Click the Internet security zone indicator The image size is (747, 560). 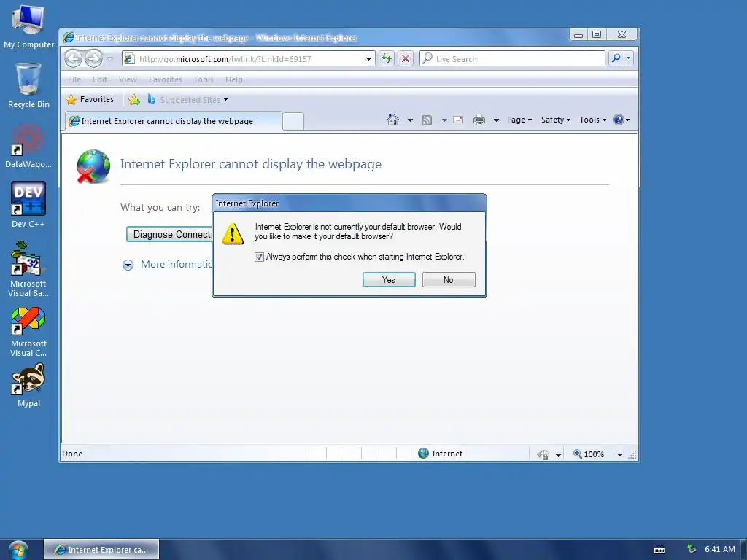pos(440,454)
